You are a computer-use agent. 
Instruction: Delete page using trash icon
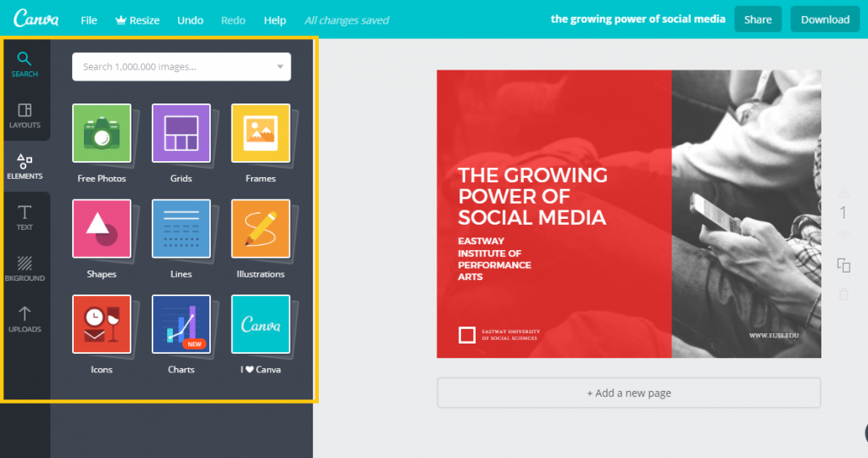click(843, 294)
